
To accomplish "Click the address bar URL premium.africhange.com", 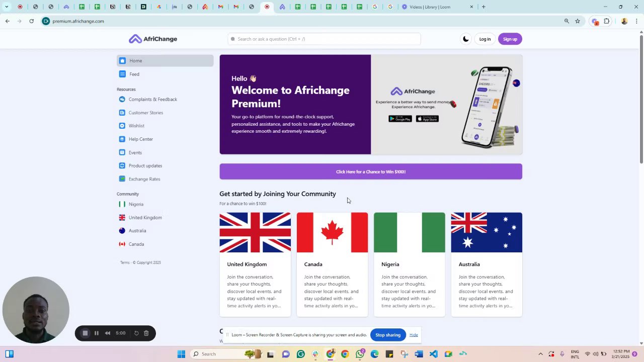I will (78, 21).
